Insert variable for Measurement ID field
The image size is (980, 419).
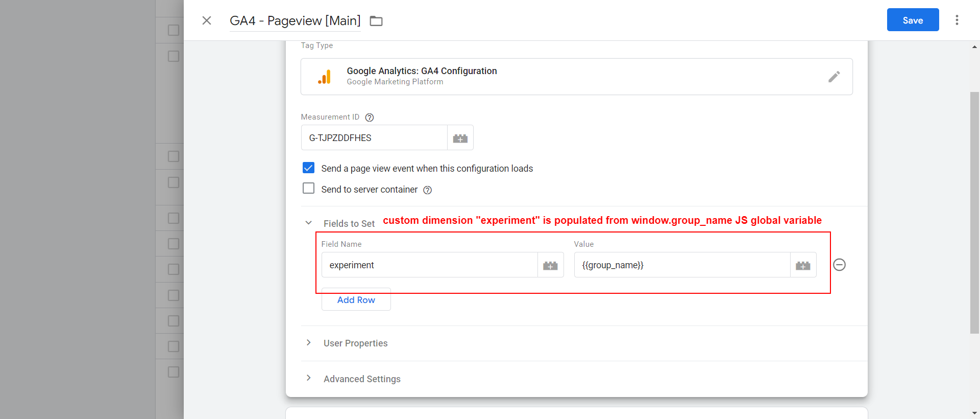tap(460, 138)
